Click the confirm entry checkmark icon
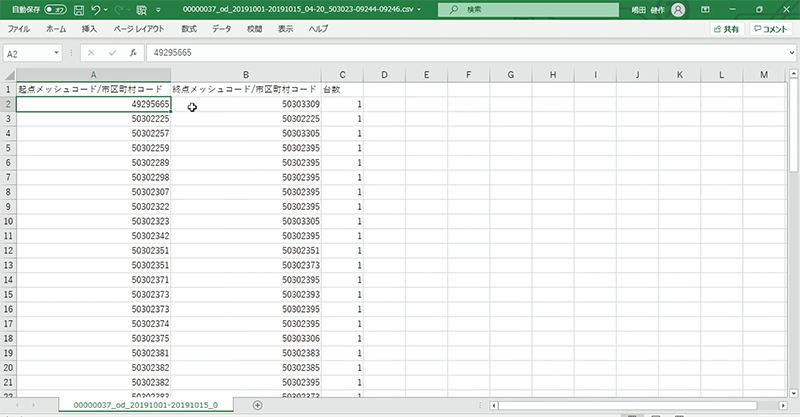 [112, 52]
